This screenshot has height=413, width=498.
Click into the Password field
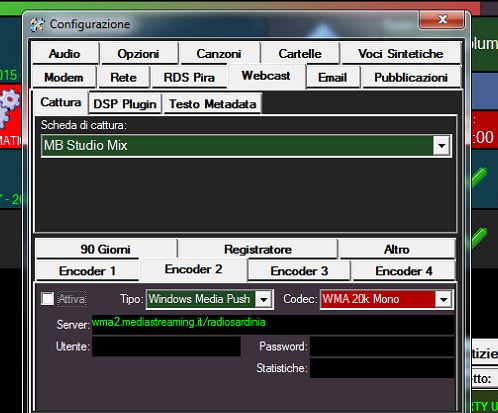(x=382, y=346)
